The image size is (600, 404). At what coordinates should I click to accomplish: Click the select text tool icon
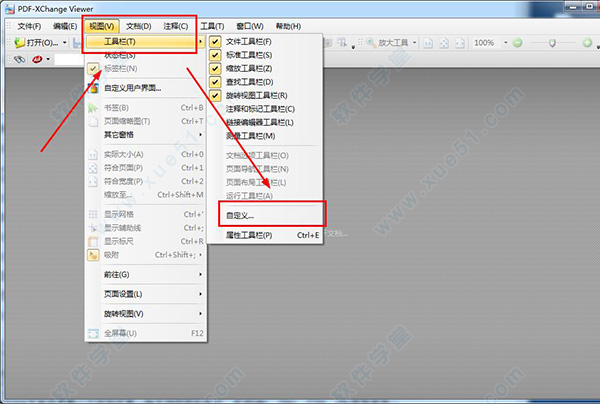(x=342, y=42)
